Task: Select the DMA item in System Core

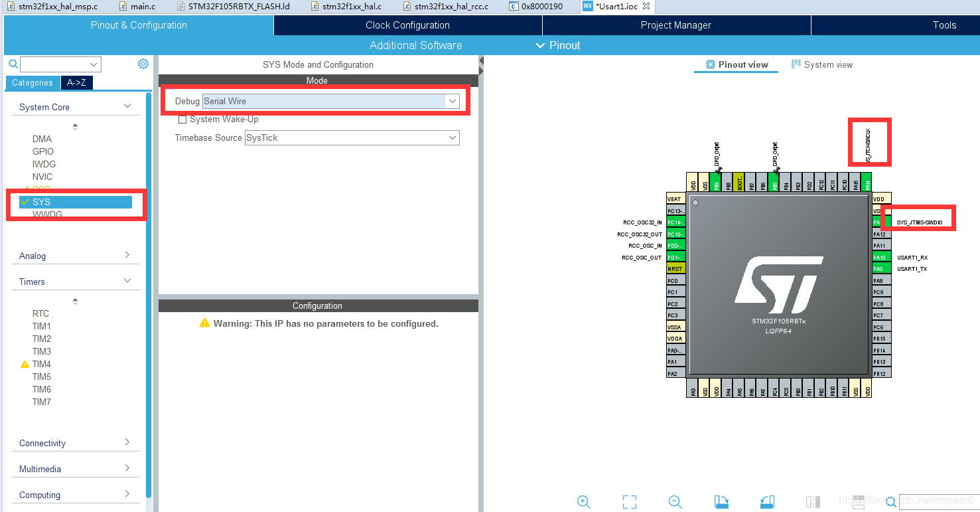Action: coord(42,139)
